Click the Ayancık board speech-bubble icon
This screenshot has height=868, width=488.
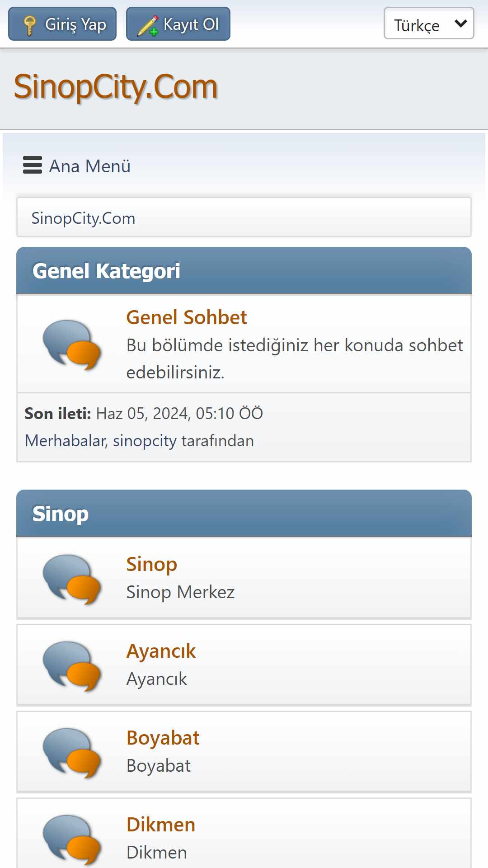click(71, 665)
